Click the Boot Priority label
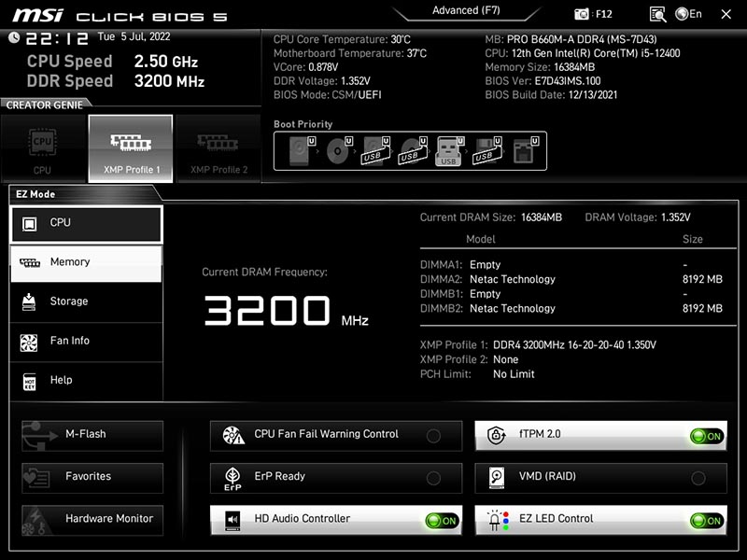The width and height of the screenshot is (747, 560). click(303, 124)
